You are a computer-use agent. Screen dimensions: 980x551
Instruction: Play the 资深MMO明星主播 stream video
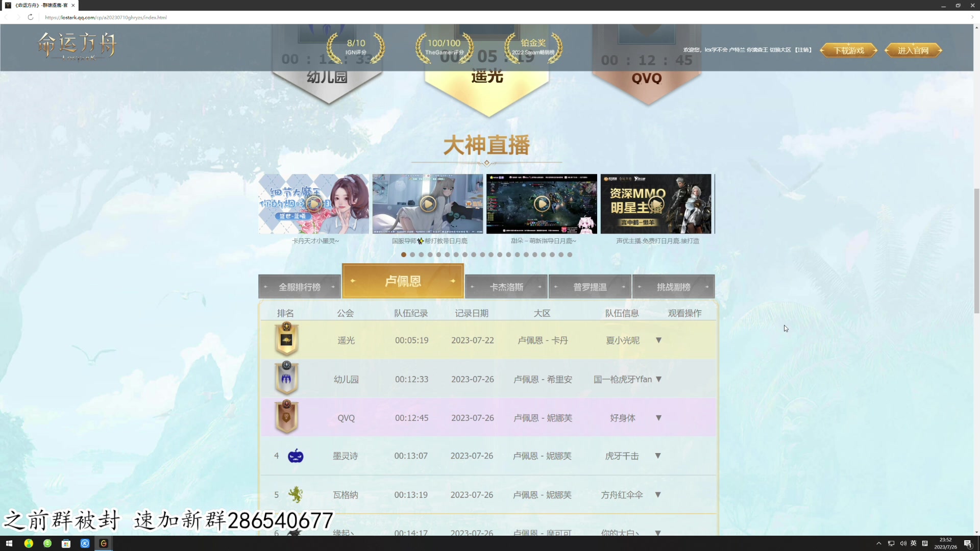point(656,204)
